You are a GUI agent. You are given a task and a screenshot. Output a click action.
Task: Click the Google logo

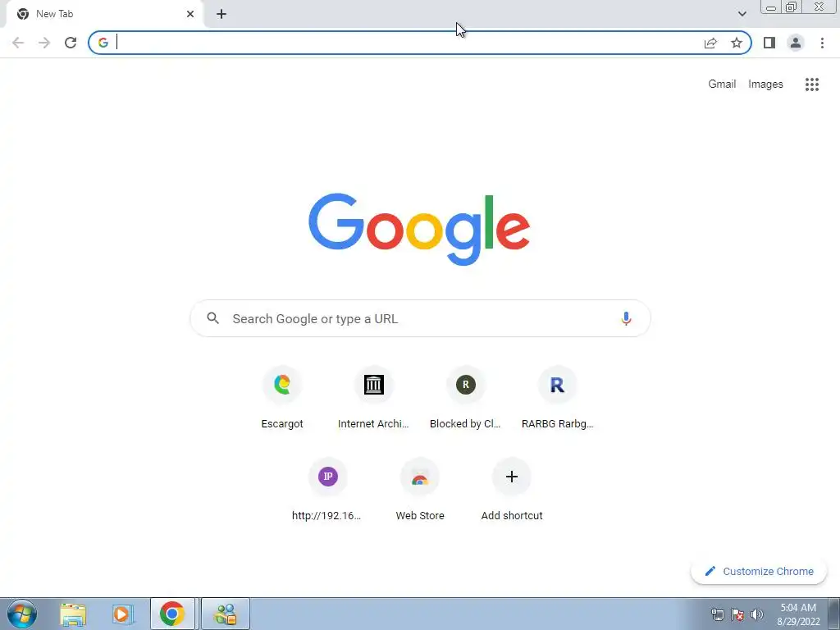419,230
